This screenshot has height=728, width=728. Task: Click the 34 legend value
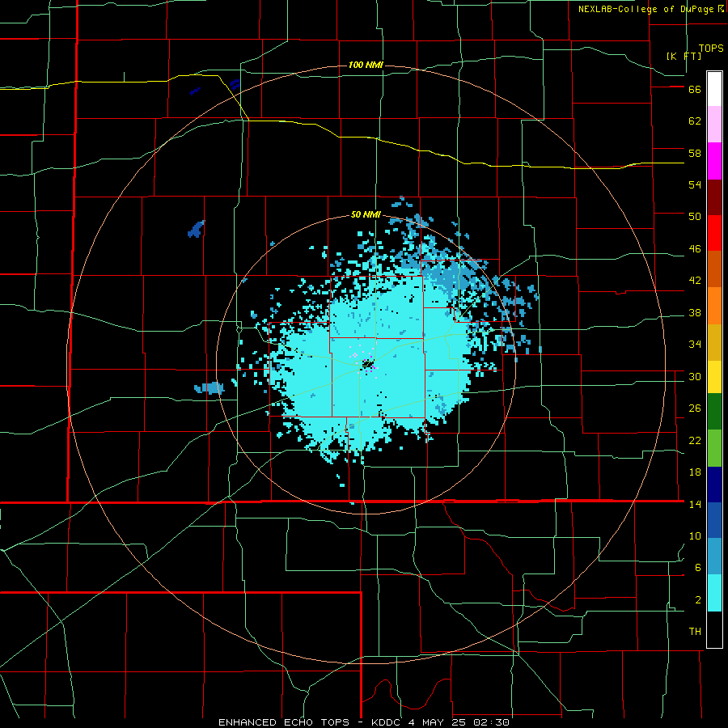[x=695, y=345]
